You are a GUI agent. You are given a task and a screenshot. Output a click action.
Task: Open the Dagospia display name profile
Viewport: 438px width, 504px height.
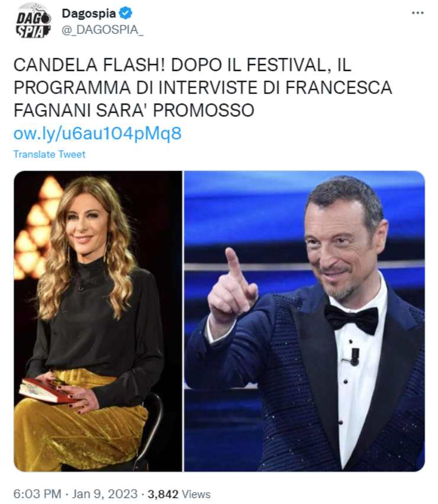coord(89,14)
